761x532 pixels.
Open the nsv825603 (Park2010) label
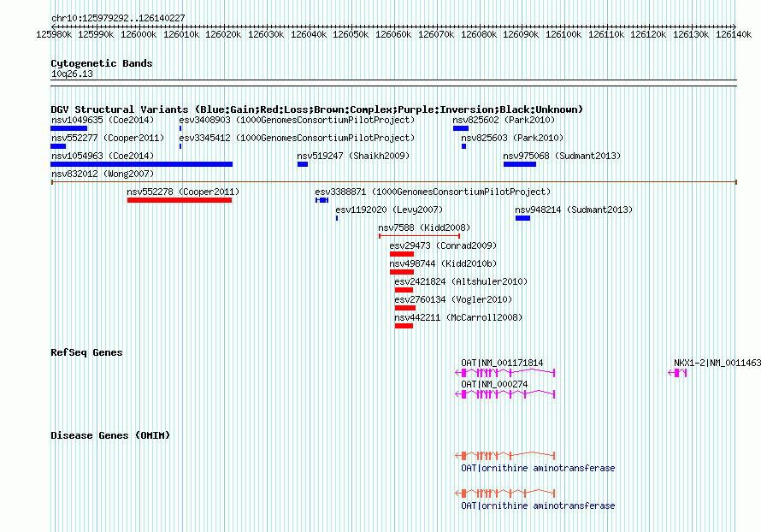512,138
